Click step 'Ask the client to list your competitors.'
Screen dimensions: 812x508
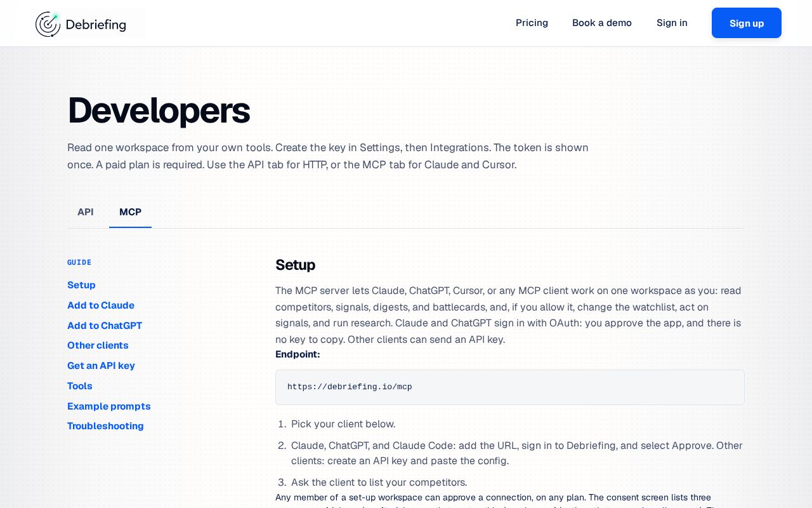(379, 483)
